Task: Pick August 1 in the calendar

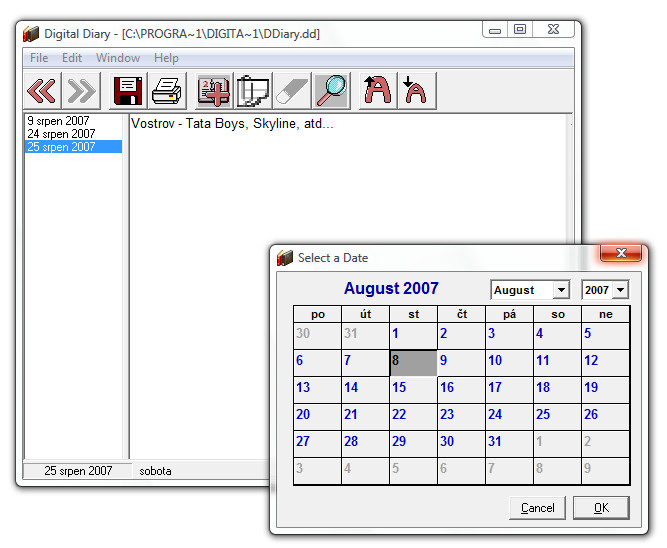Action: point(413,336)
